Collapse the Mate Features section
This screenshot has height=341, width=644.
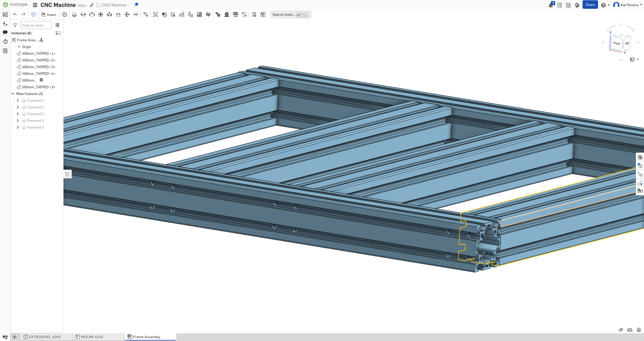(x=13, y=94)
